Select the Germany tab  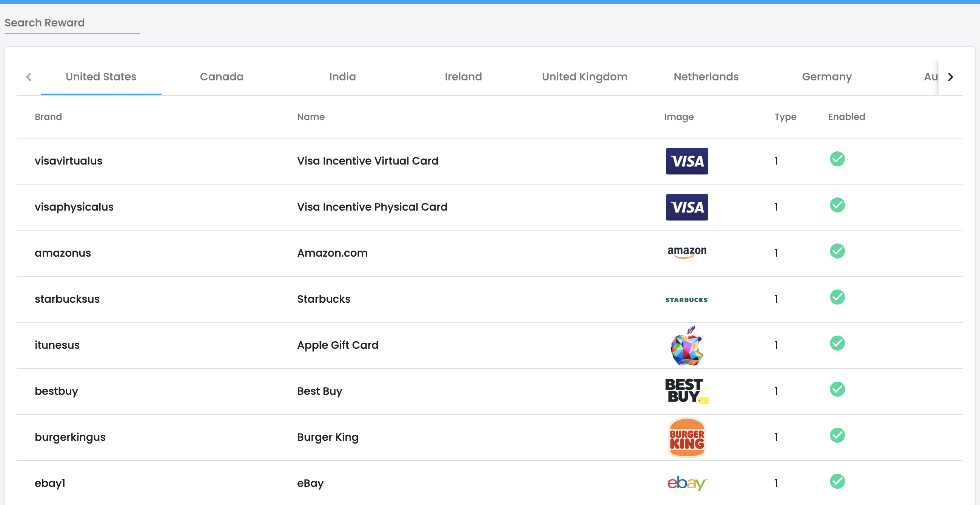[x=826, y=77]
